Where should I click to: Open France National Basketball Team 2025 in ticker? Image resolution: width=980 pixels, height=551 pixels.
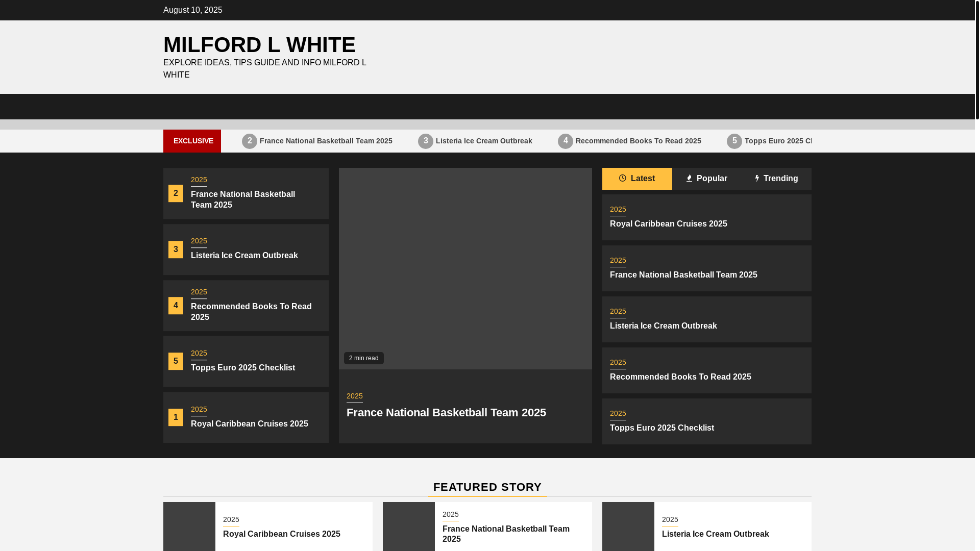tap(326, 141)
